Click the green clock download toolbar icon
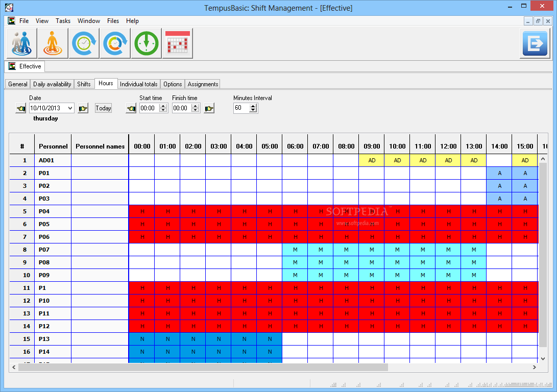The image size is (557, 392). click(x=147, y=43)
